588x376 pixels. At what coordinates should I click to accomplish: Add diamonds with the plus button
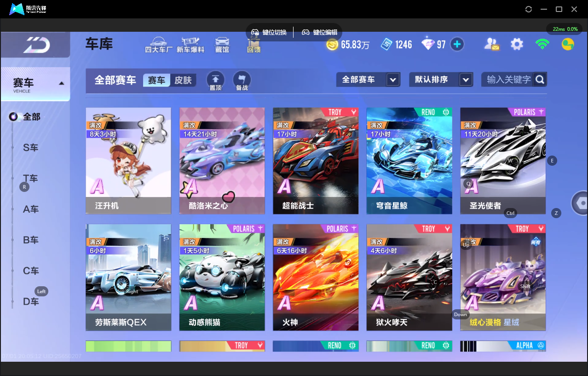[x=457, y=44]
